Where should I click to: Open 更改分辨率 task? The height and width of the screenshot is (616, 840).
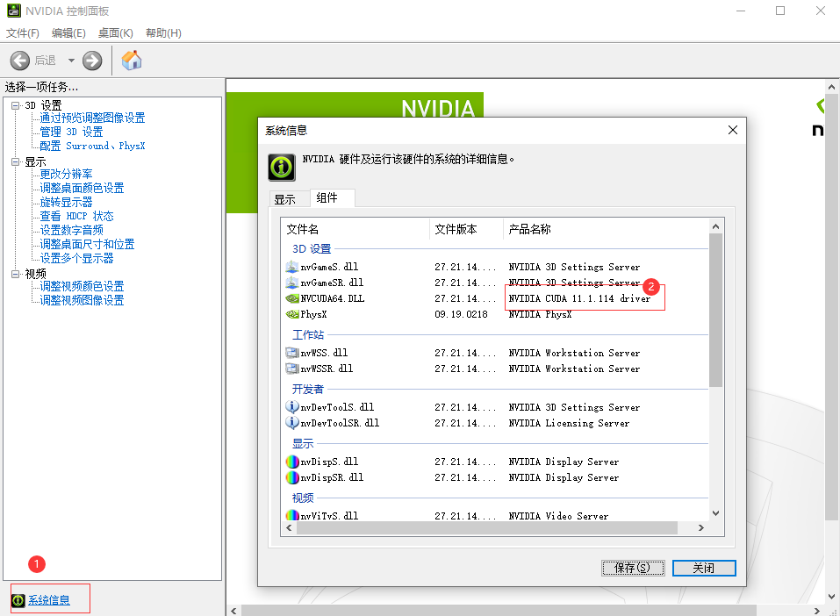[66, 174]
